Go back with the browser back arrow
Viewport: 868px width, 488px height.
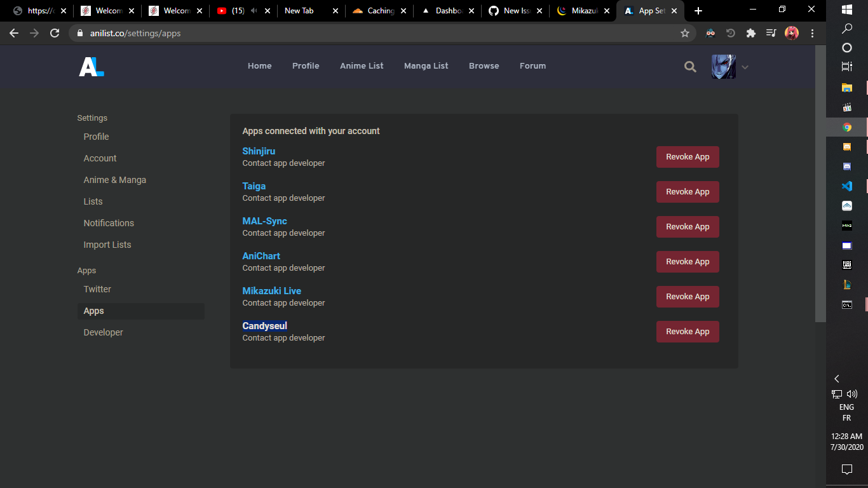point(14,33)
